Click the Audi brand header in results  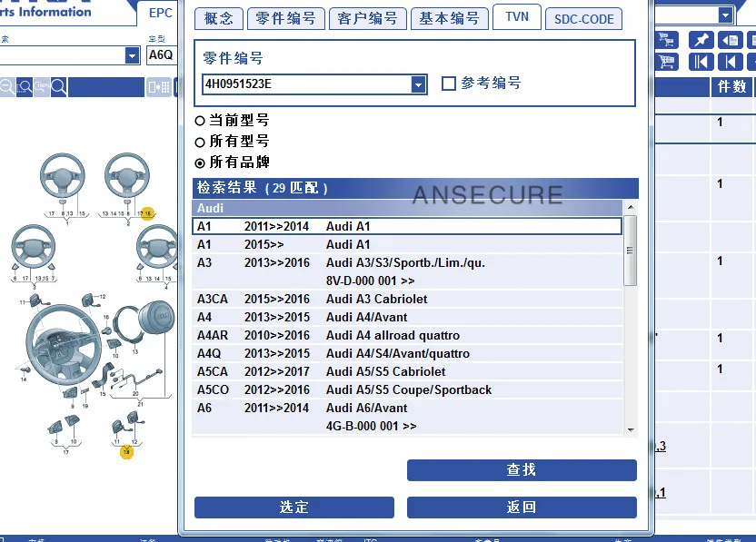407,208
